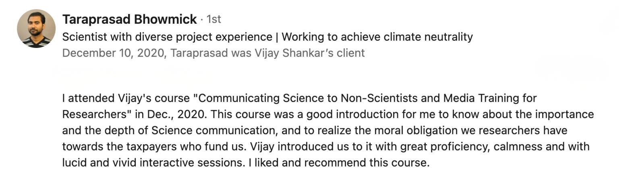Click "Working to achieve climate neutrality" text
Image resolution: width=644 pixels, height=175 pixels.
click(x=377, y=37)
